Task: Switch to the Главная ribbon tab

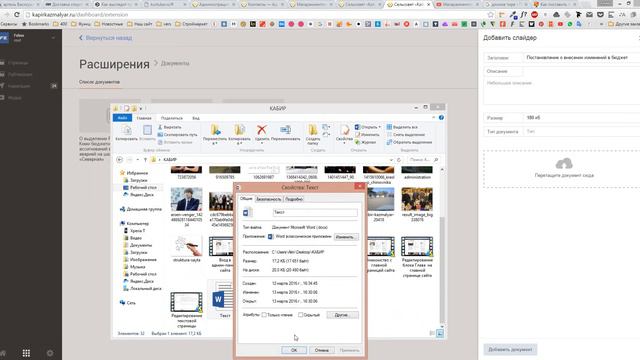Action: [x=144, y=118]
